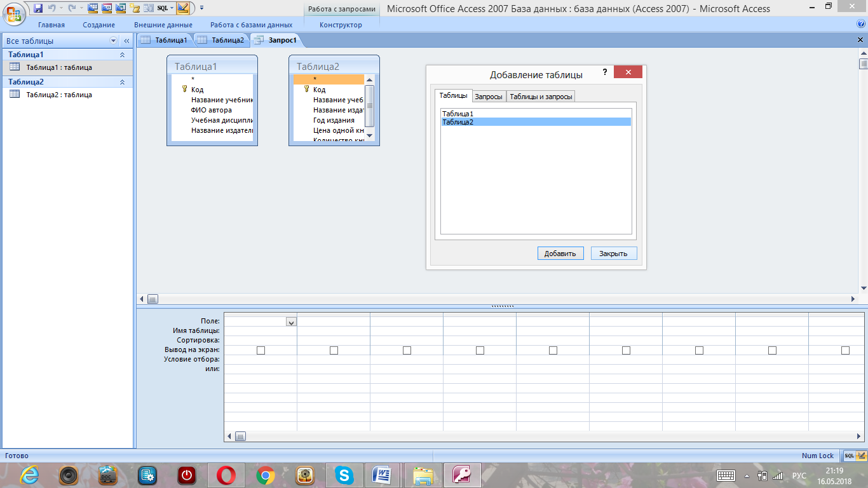Open the Внешние данные ribbon tab

(x=163, y=25)
